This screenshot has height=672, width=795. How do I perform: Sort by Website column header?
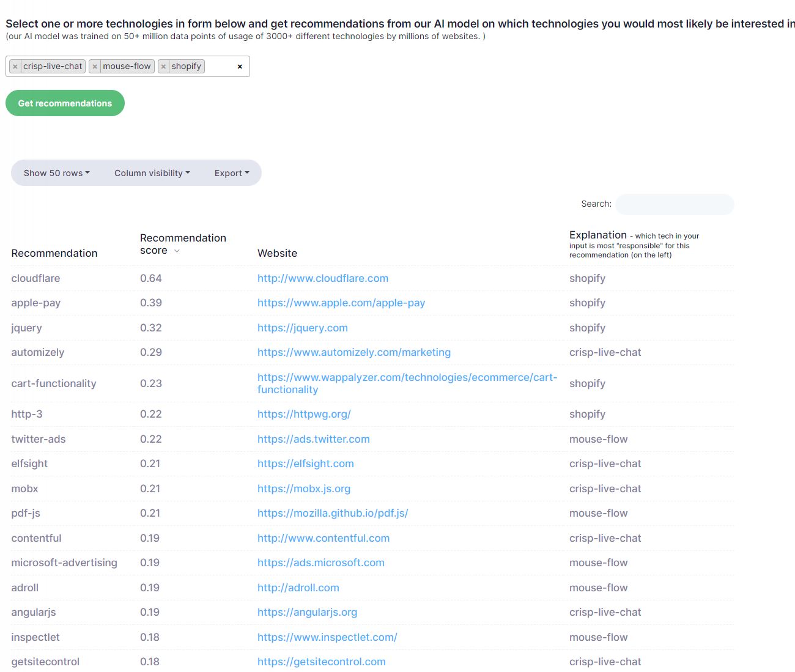pyautogui.click(x=277, y=253)
